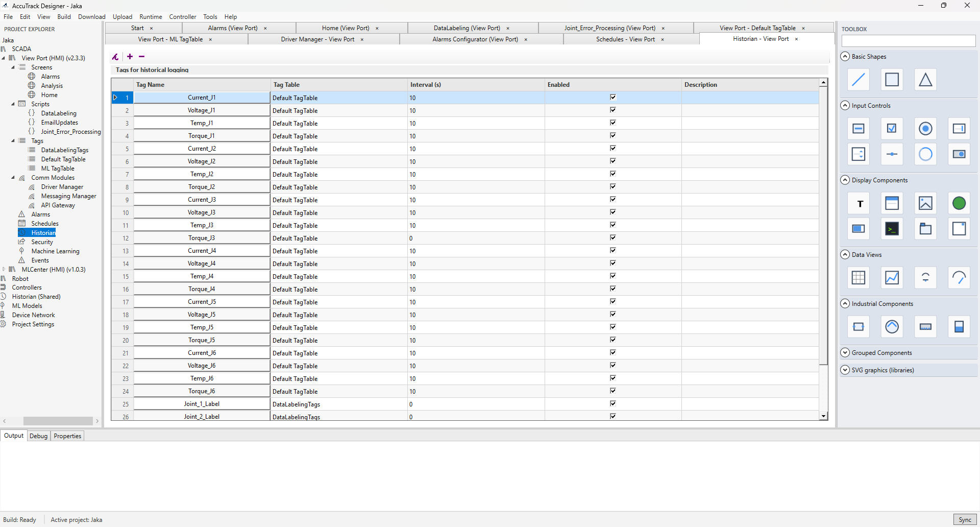The image size is (980, 527).
Task: Select the Text display component
Action: [x=859, y=203]
